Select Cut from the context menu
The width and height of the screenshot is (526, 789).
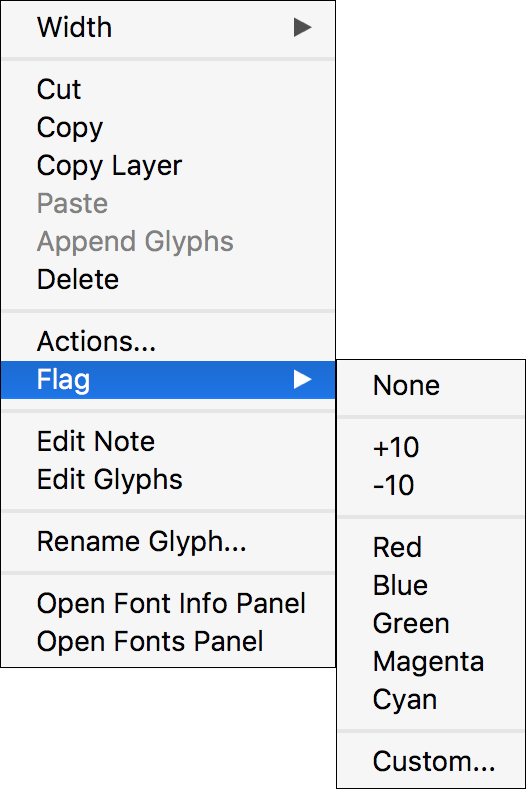168,90
